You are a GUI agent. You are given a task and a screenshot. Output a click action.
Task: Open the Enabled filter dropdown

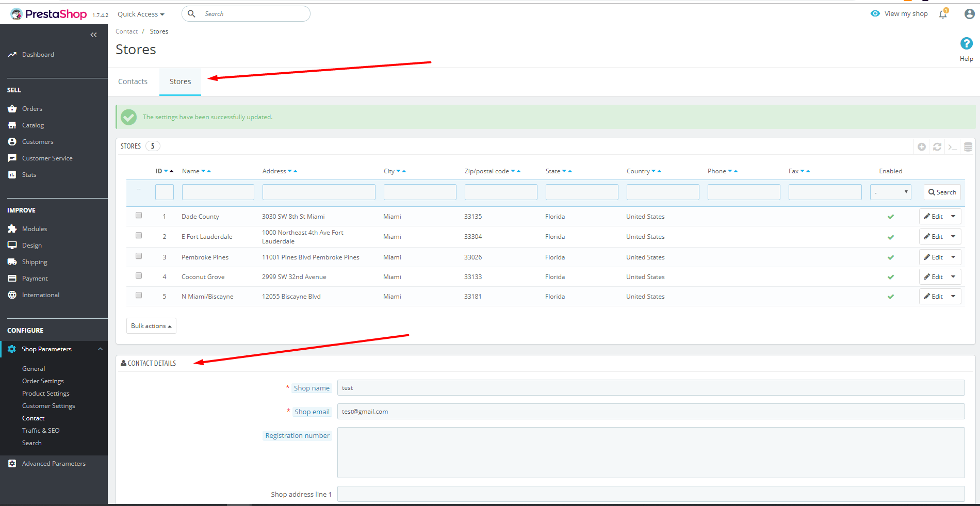(x=890, y=192)
